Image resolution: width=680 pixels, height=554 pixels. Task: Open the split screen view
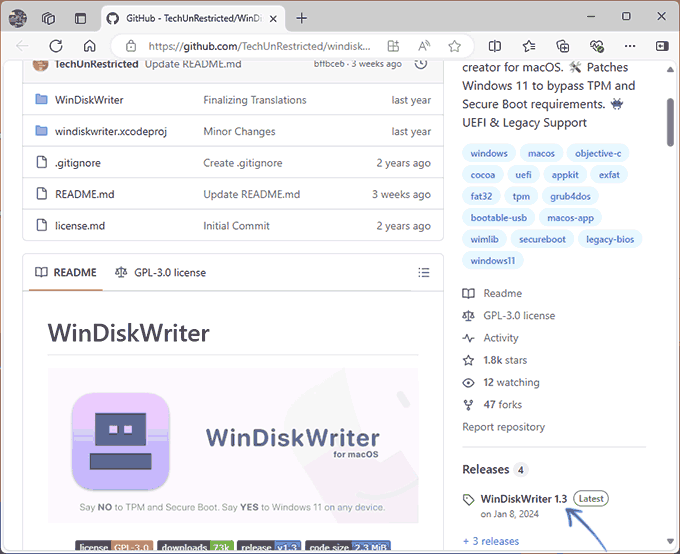(495, 46)
